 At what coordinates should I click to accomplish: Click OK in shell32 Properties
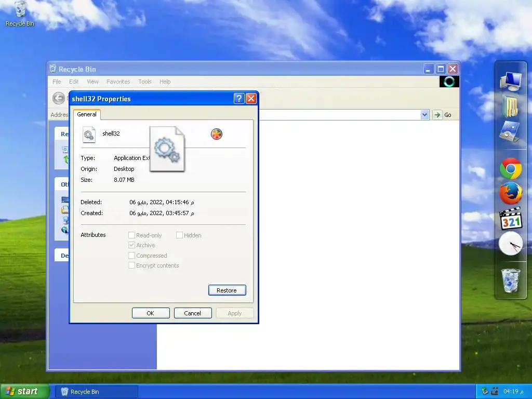click(x=151, y=313)
